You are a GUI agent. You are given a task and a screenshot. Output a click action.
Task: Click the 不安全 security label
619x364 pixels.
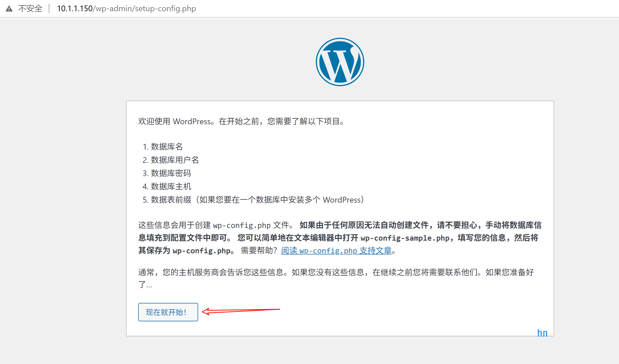tap(30, 9)
